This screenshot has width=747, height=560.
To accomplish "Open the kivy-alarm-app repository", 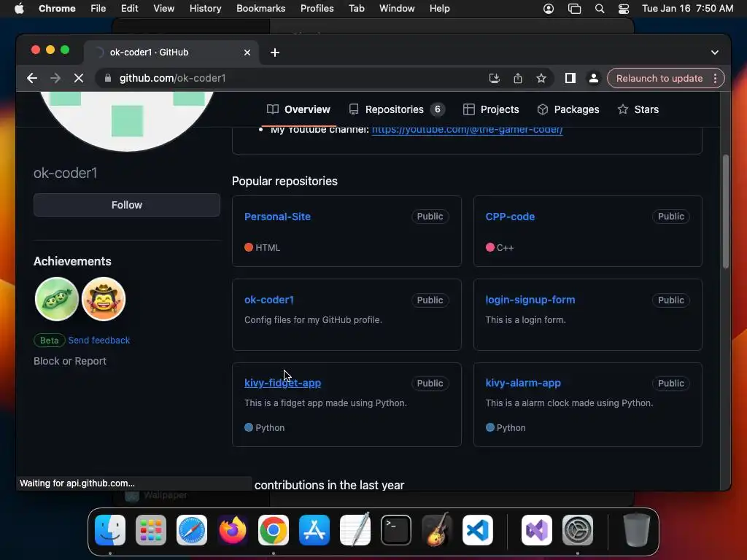I will pyautogui.click(x=522, y=383).
